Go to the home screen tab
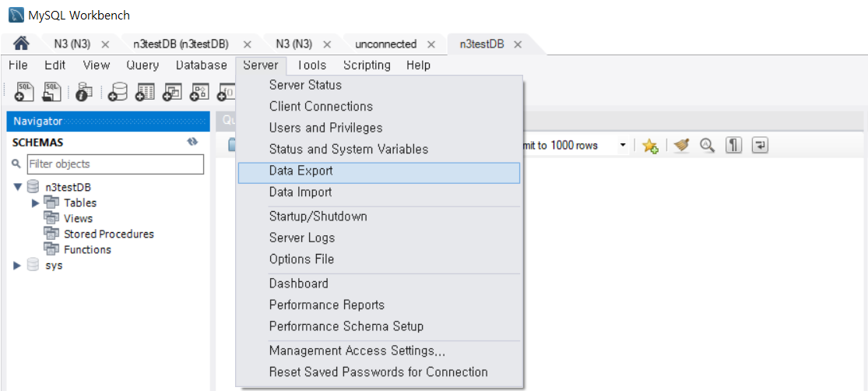This screenshot has height=391, width=868. [20, 44]
